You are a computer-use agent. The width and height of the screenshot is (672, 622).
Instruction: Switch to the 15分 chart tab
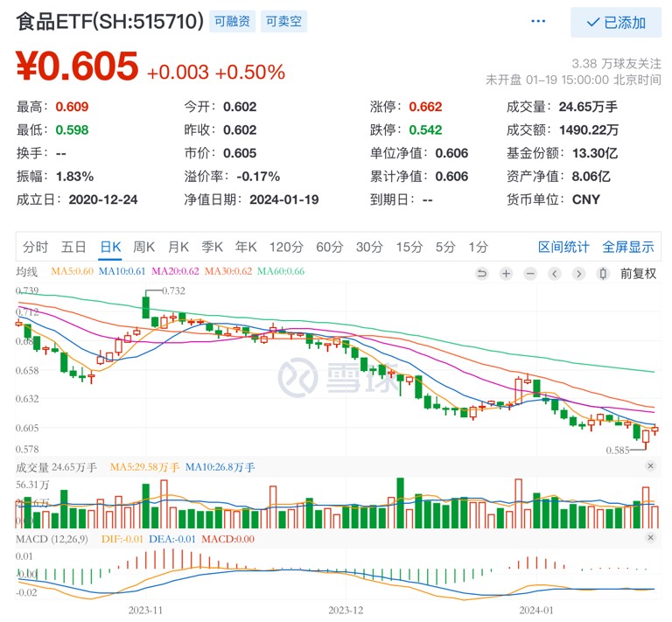tap(409, 248)
